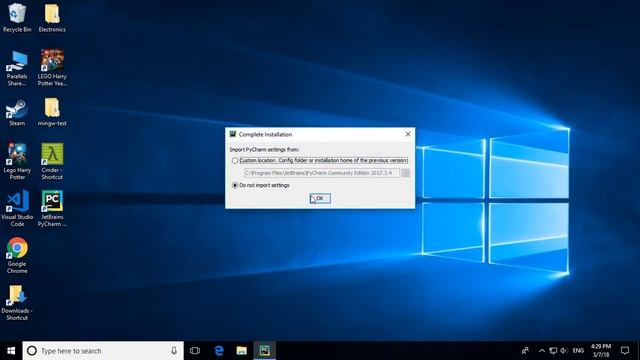
Task: Select the Downloads - Shortcut icon
Action: point(17,302)
